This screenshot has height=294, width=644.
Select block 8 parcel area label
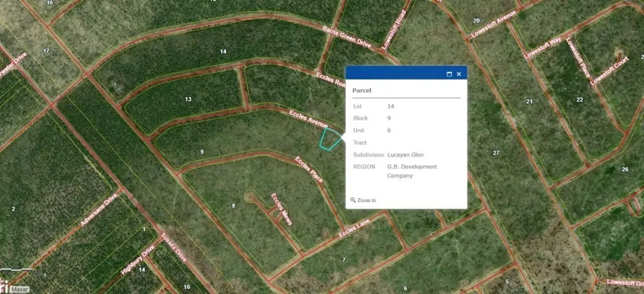(233, 205)
